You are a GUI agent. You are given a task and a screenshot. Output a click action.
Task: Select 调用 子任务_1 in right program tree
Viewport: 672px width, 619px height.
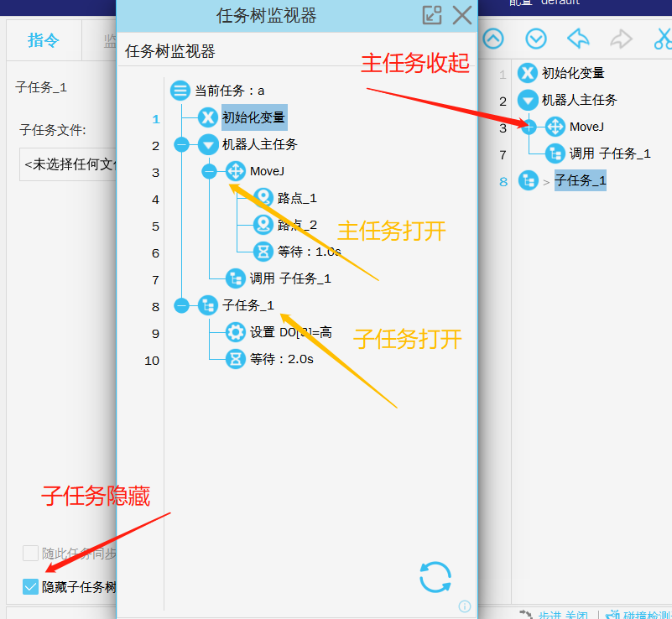pyautogui.click(x=609, y=153)
